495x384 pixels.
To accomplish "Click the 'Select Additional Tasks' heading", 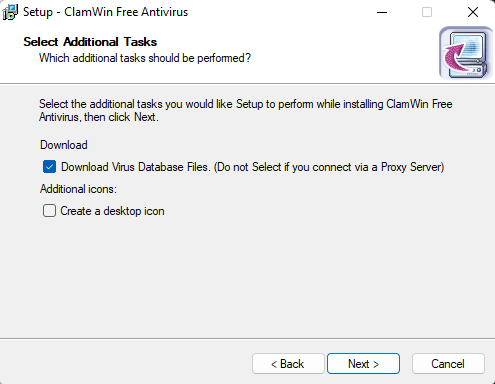I will [x=90, y=42].
